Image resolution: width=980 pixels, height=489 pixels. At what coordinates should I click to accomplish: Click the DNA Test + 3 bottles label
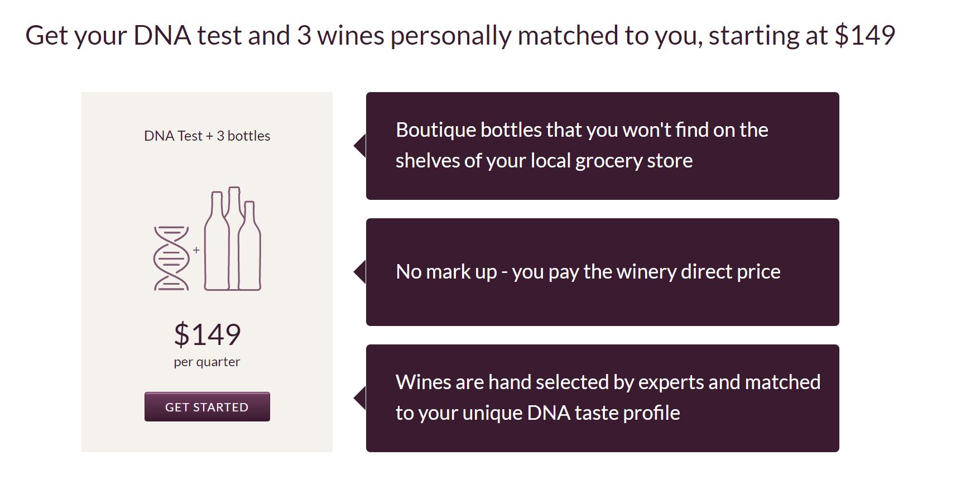[x=207, y=136]
